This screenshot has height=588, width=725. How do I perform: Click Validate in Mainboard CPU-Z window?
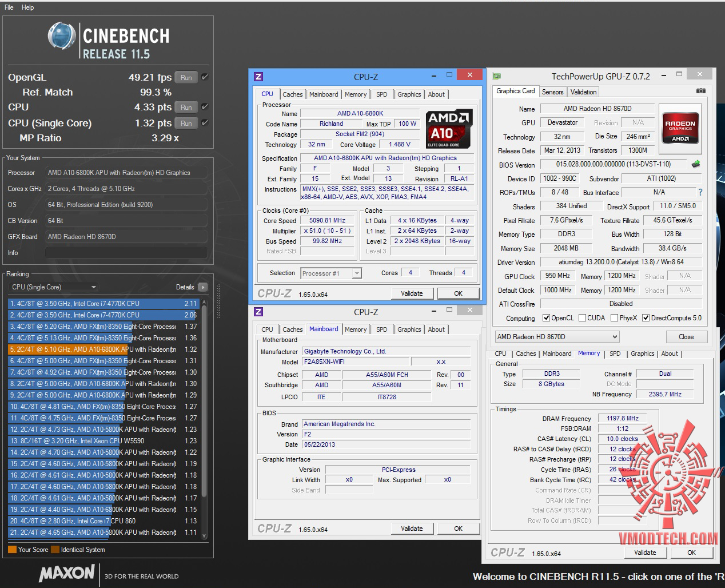click(x=412, y=529)
